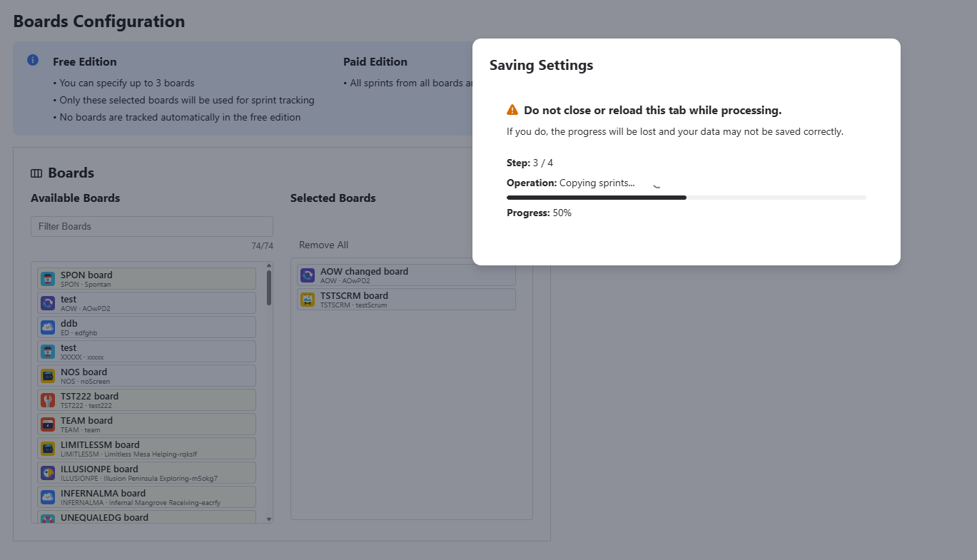Select the LIMITLESSM board row
The height and width of the screenshot is (560, 977).
[146, 449]
